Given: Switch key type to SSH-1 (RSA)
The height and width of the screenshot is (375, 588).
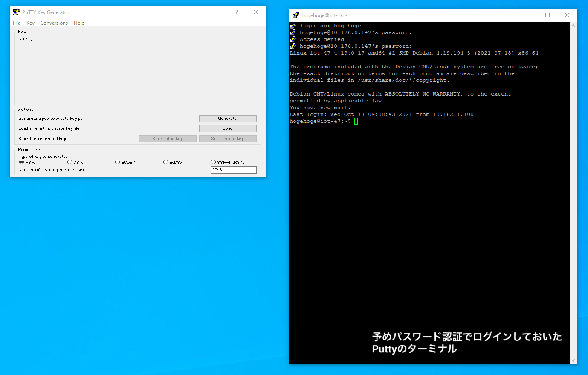Looking at the screenshot, I should click(x=214, y=162).
